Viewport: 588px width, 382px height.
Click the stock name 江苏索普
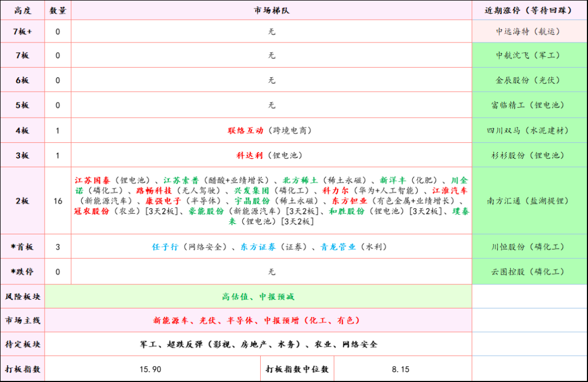pos(181,180)
